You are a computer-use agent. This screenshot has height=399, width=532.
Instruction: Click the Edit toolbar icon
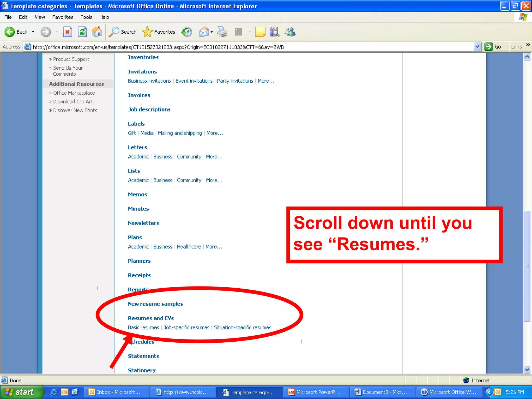(238, 32)
